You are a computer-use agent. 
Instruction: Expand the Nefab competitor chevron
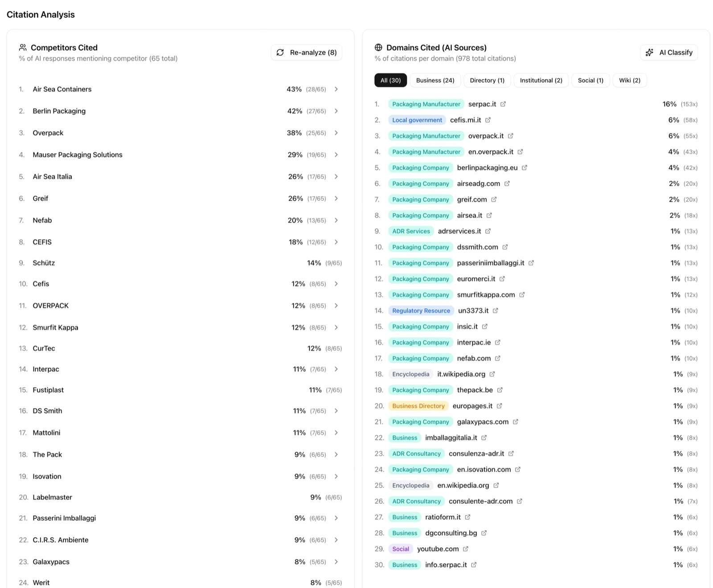click(x=336, y=220)
